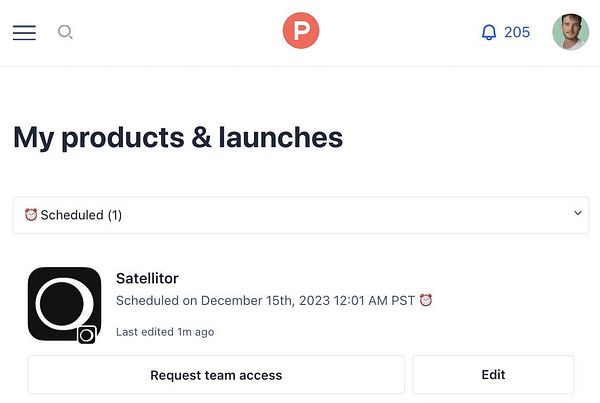Open notifications via the bell icon
The image size is (600, 403).
(489, 32)
